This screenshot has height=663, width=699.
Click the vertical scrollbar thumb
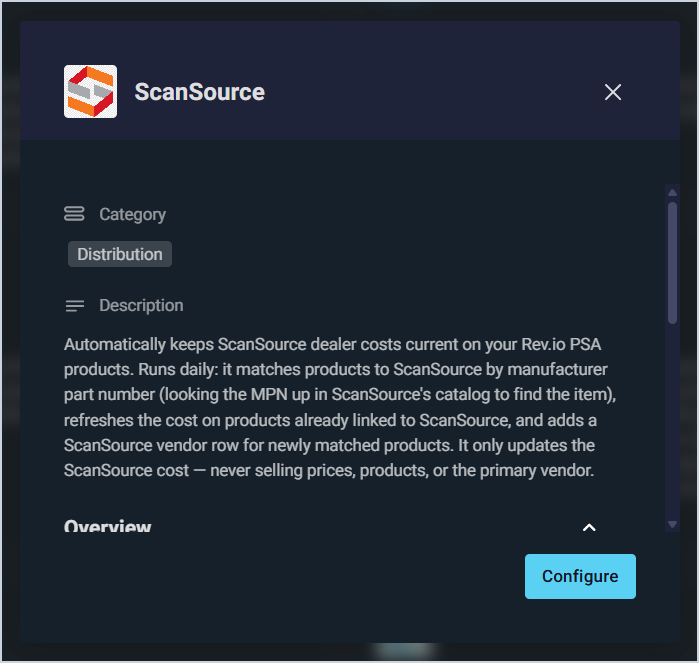pos(672,263)
